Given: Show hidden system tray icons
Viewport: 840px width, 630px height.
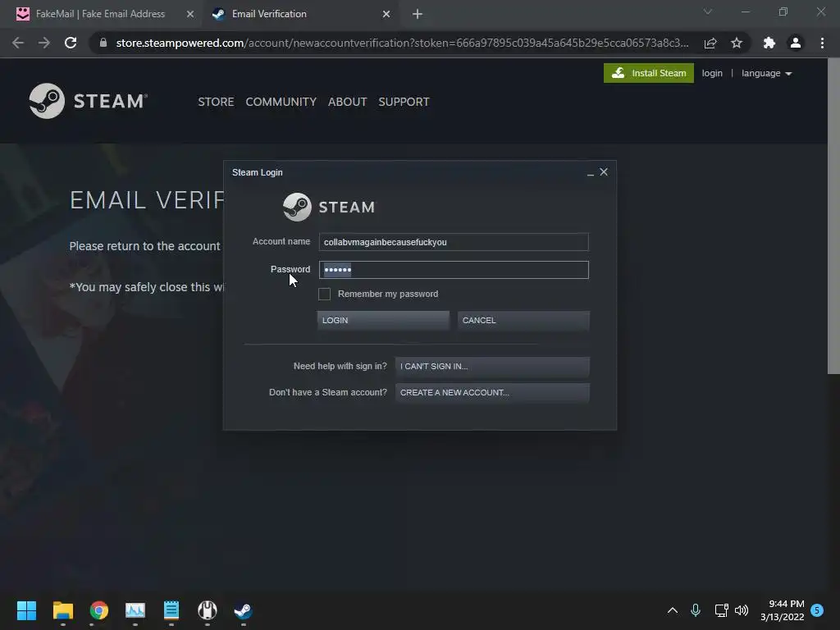Looking at the screenshot, I should point(673,610).
